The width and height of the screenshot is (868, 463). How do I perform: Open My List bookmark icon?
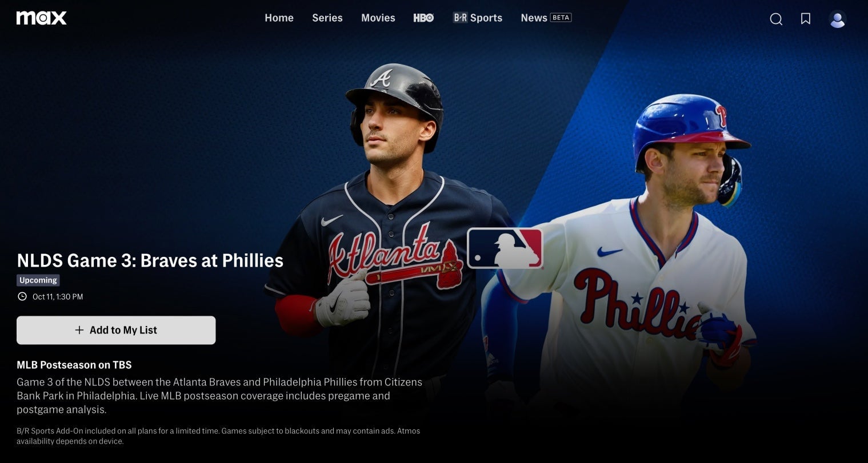(x=806, y=19)
